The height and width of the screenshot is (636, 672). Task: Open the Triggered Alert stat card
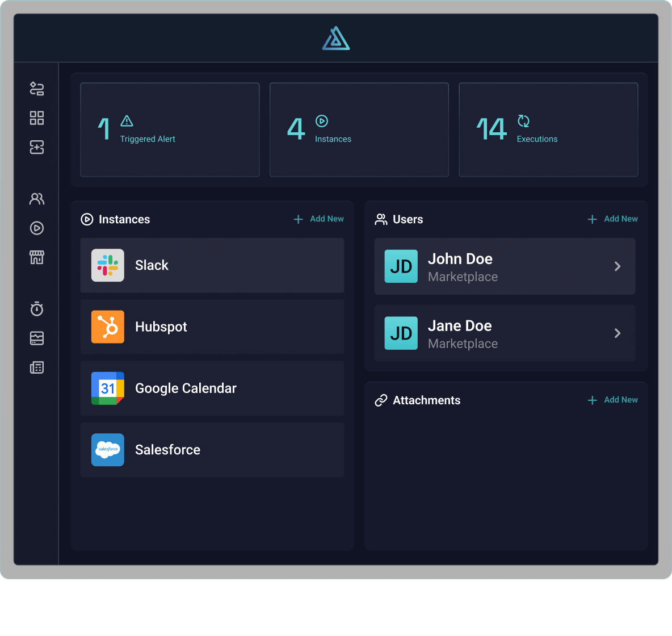tap(170, 130)
